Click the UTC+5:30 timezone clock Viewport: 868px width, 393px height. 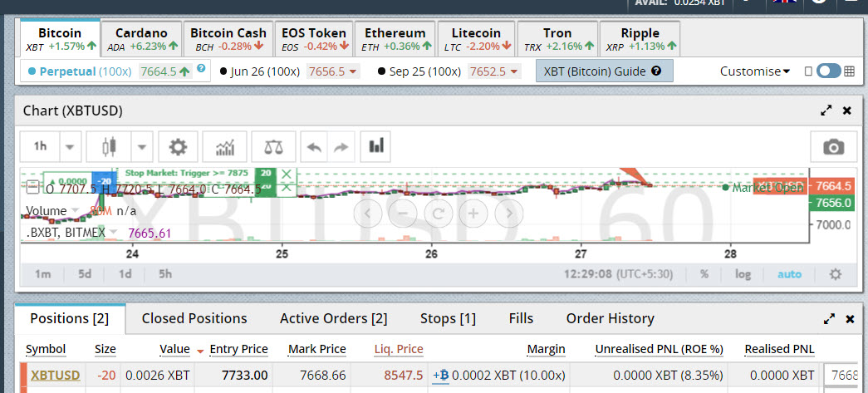[x=618, y=274]
